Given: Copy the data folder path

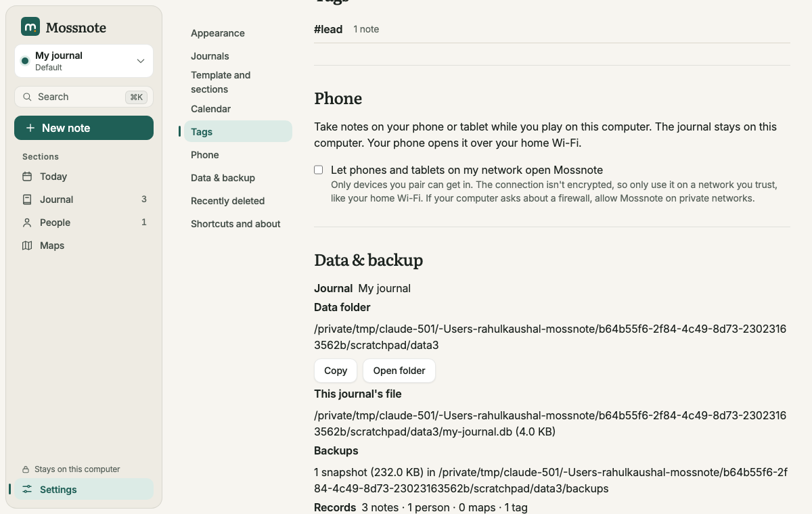Looking at the screenshot, I should [x=336, y=371].
